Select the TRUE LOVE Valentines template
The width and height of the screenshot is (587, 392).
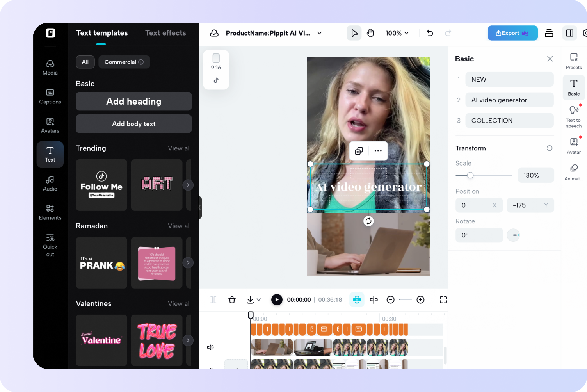[157, 340]
